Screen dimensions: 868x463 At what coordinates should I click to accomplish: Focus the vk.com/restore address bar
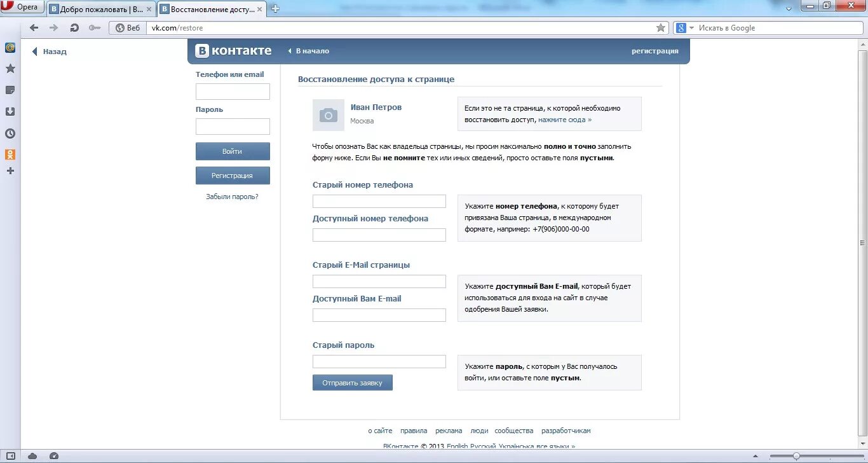pos(400,28)
